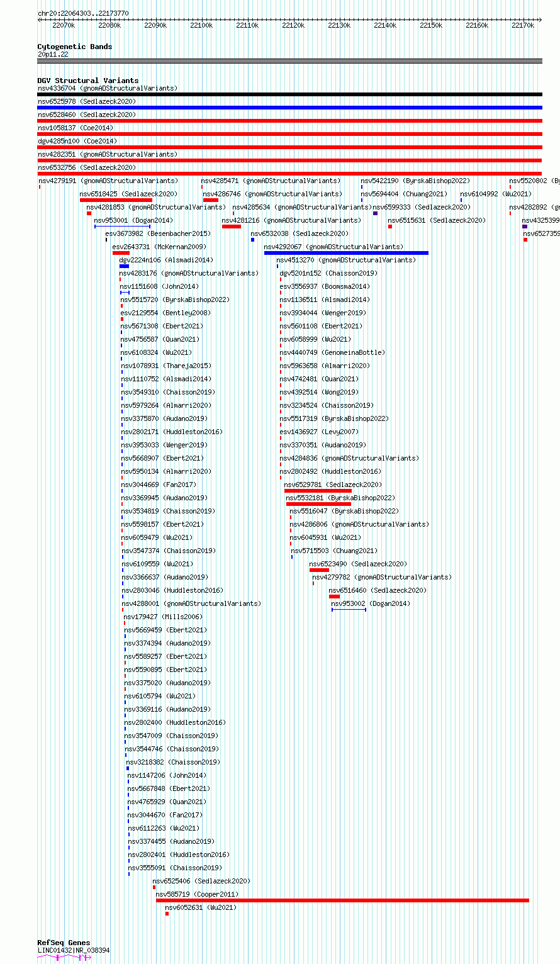Image resolution: width=560 pixels, height=964 pixels.
Task: Click the nsv4279191 variant label
Action: coord(108,181)
